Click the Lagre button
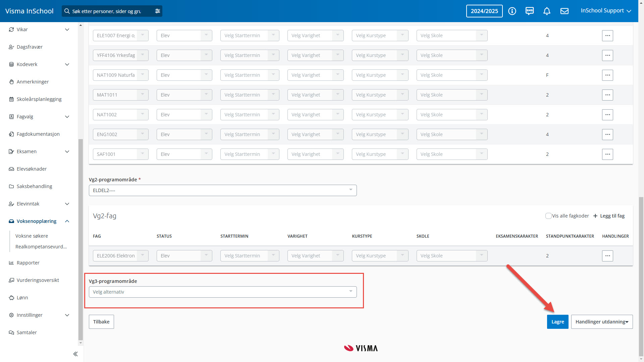The width and height of the screenshot is (644, 362). pos(557,322)
